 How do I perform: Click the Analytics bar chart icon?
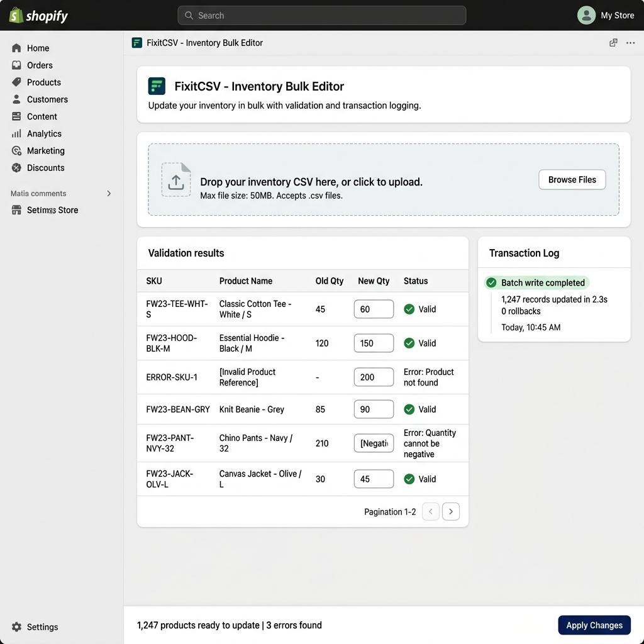point(16,133)
